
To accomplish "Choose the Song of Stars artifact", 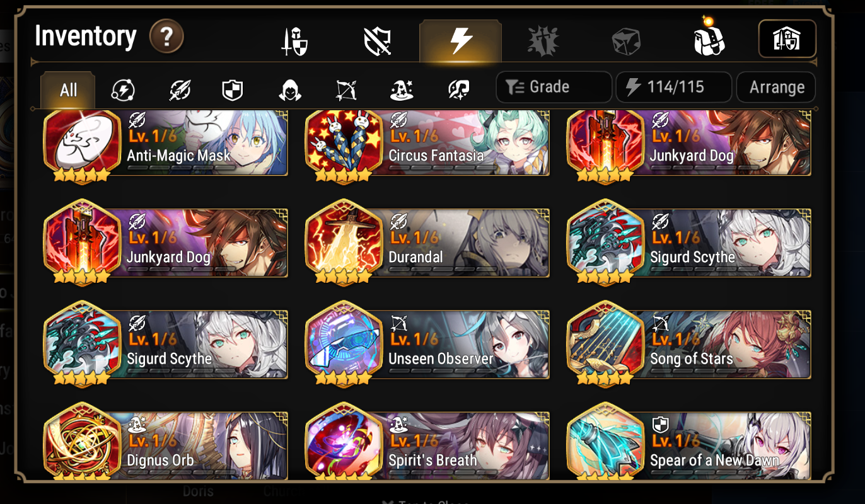I will (688, 344).
